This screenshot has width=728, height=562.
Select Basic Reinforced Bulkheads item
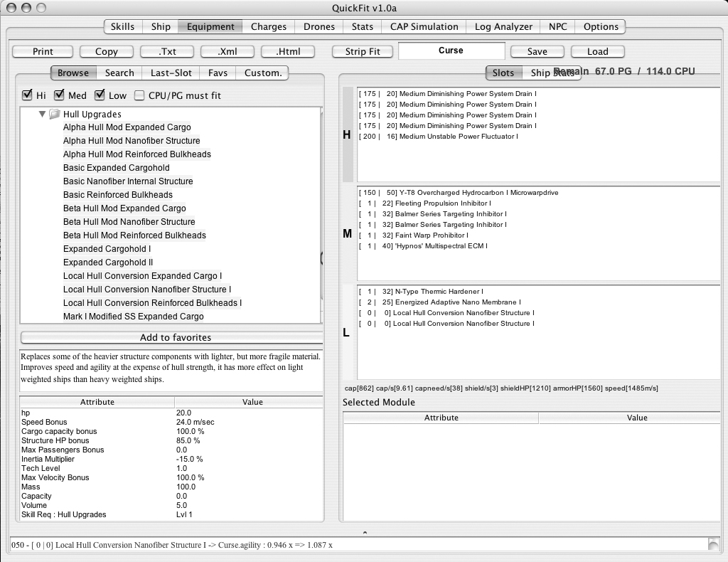(117, 195)
